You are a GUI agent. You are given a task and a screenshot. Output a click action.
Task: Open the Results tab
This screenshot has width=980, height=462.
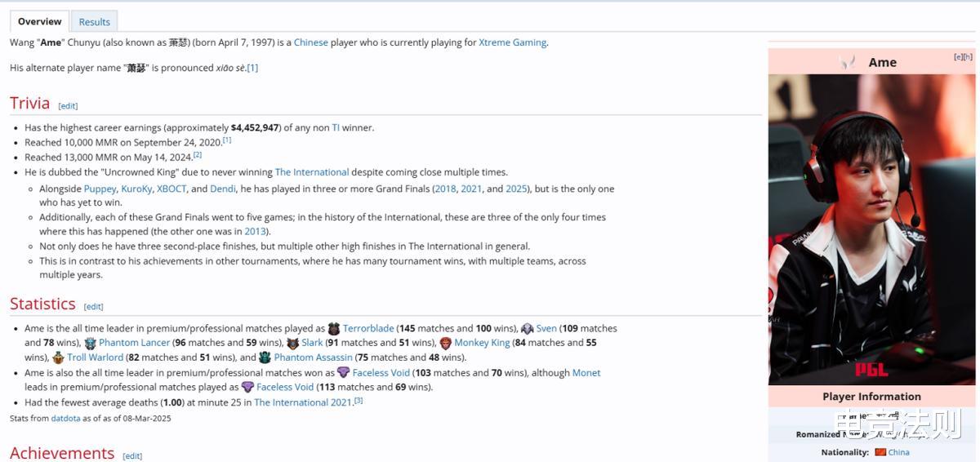pyautogui.click(x=94, y=22)
